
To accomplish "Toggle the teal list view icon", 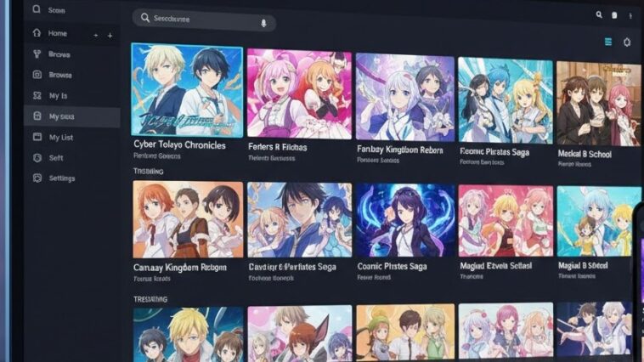I will pos(607,42).
